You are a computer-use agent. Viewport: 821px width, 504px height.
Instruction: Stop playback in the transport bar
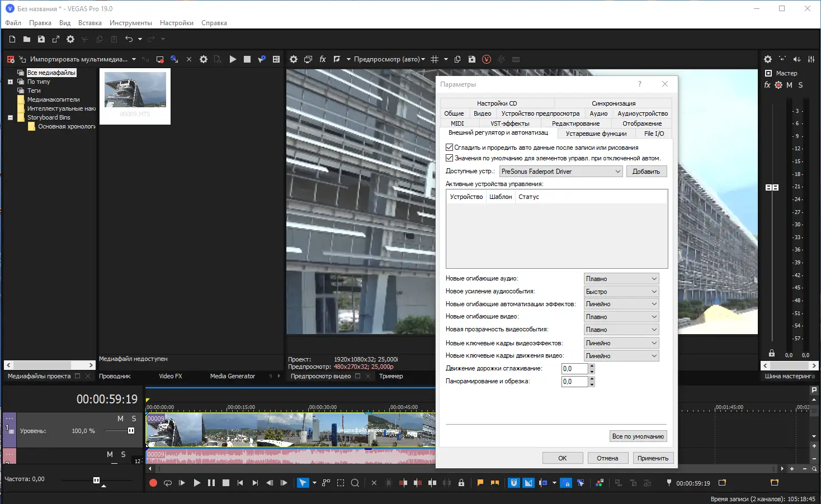click(226, 483)
